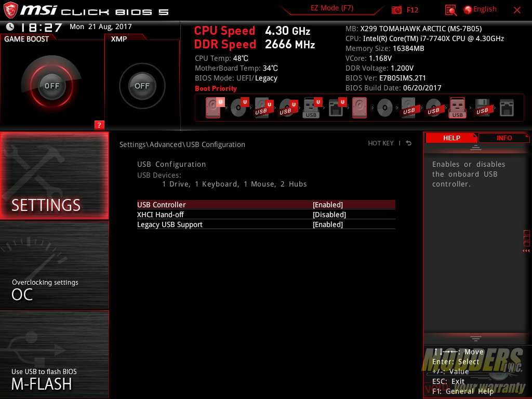Select the XHCI Hand-off setting row
This screenshot has width=532, height=399.
[x=266, y=215]
